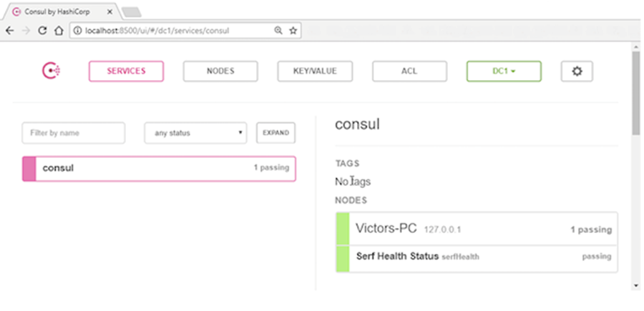Viewport: 644px width, 311px height.
Task: Go back with the browser back arrow
Action: 9,31
